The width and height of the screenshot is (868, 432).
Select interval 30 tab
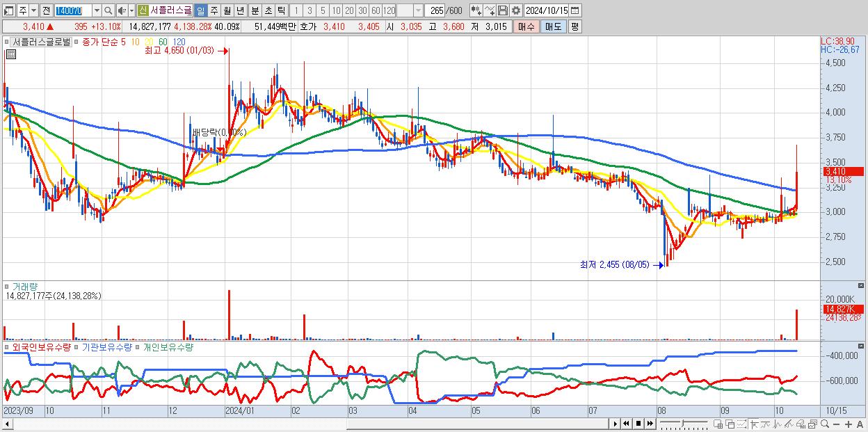(x=362, y=10)
